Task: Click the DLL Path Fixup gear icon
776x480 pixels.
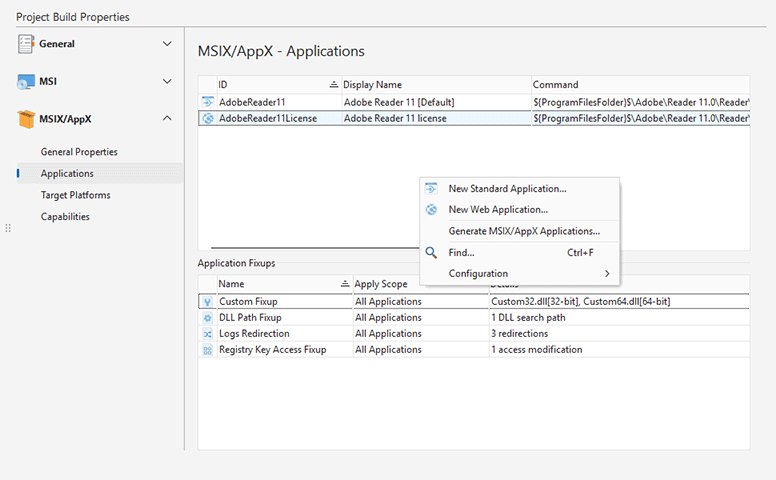Action: click(208, 318)
